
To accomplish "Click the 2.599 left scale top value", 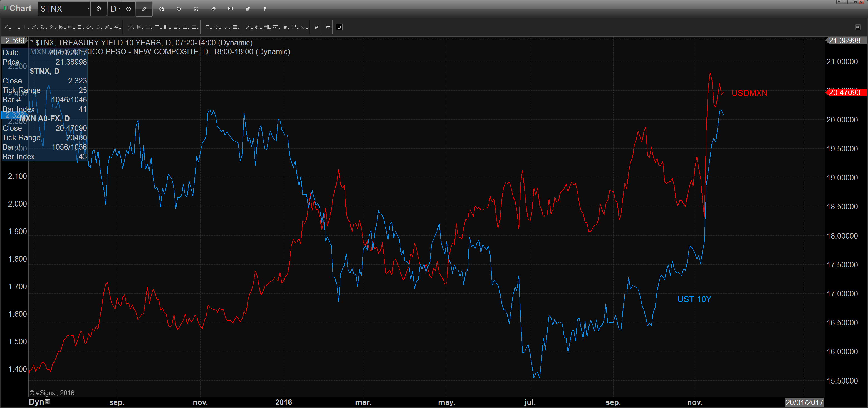I will tap(14, 40).
